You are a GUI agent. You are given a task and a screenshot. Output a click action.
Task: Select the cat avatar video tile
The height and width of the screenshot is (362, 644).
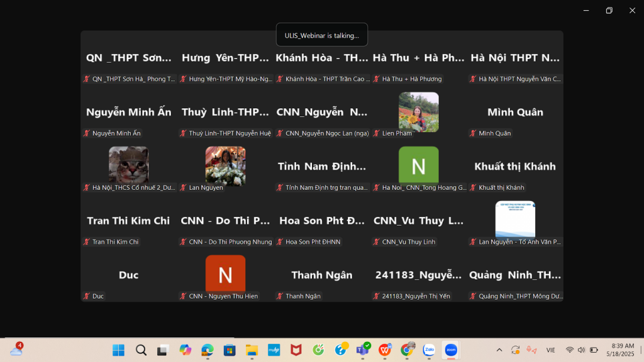click(129, 165)
